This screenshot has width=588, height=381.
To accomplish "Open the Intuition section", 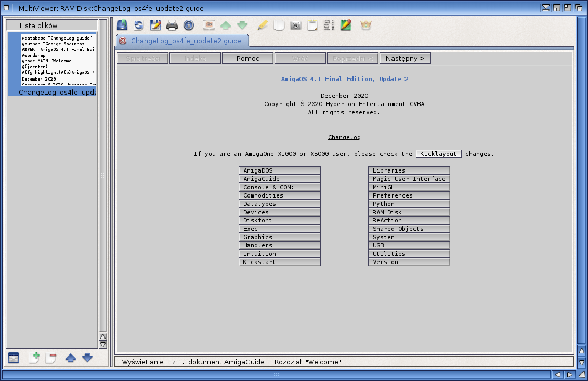I will 279,254.
